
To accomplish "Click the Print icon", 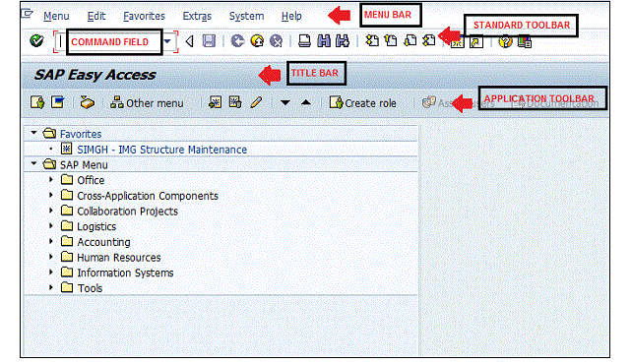I will coord(304,41).
